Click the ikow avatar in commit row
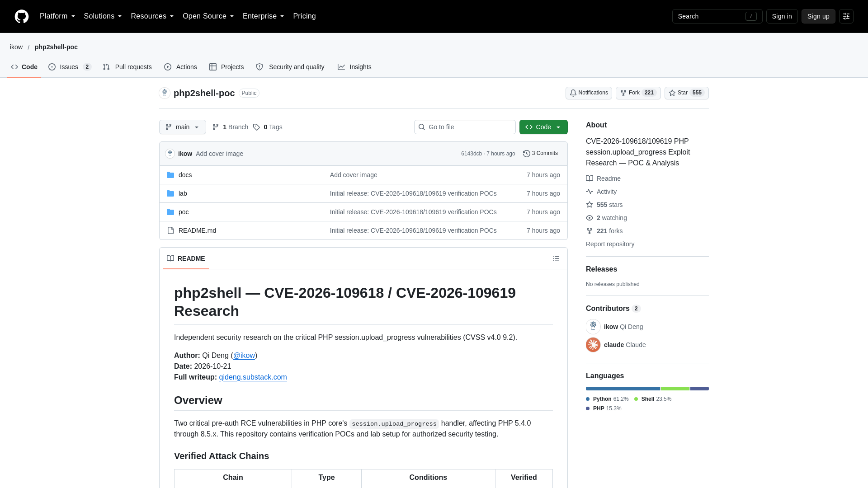Screen dimensions: 868x488 point(170,154)
